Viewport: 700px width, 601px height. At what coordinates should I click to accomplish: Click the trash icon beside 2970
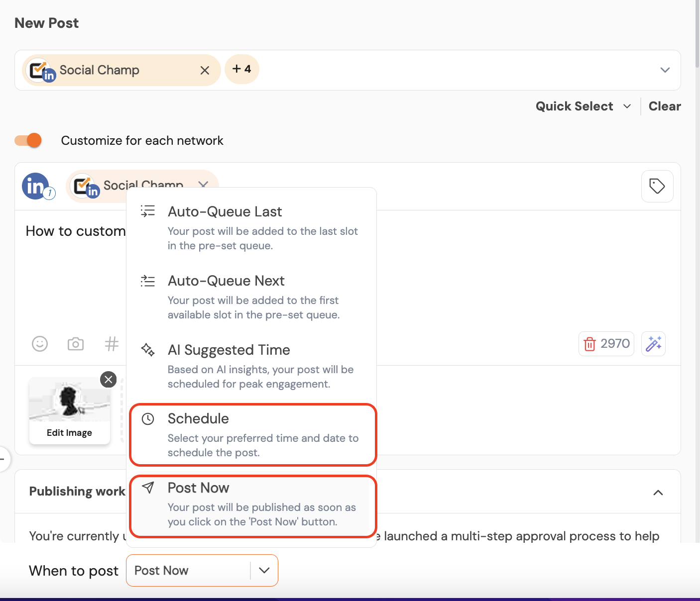pyautogui.click(x=589, y=344)
